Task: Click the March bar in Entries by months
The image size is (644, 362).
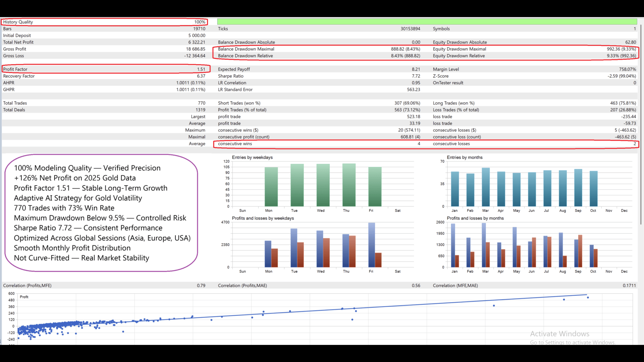Action: pyautogui.click(x=485, y=187)
